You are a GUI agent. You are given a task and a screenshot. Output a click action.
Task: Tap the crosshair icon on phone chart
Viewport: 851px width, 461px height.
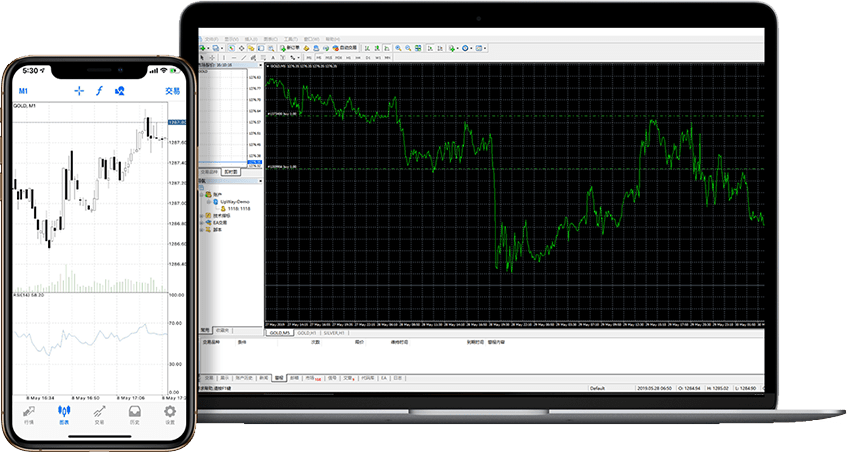point(79,91)
